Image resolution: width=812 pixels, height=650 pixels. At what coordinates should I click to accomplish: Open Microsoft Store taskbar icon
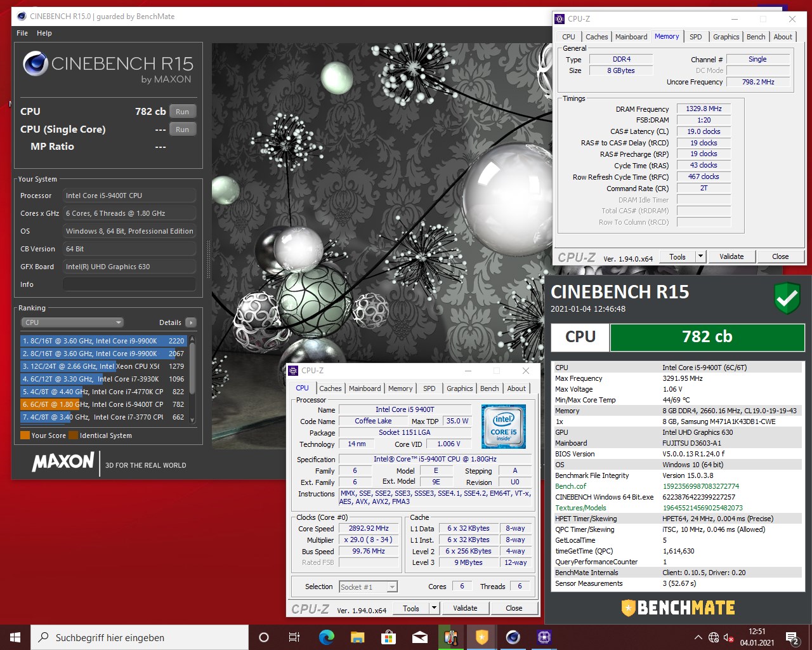pyautogui.click(x=388, y=637)
